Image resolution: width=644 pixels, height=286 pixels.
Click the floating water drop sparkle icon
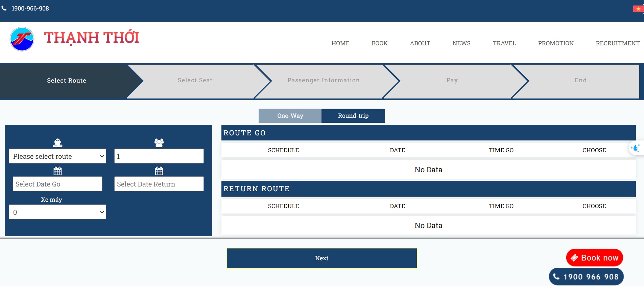click(x=636, y=148)
